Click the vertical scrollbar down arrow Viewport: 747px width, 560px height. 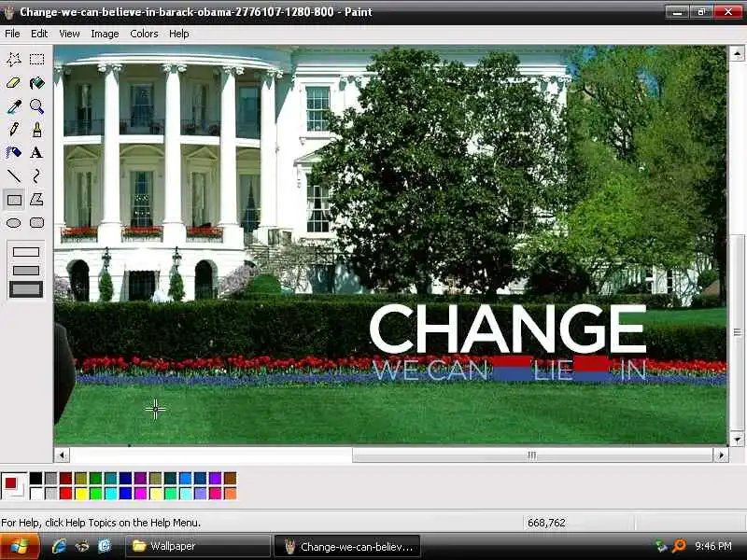point(737,439)
